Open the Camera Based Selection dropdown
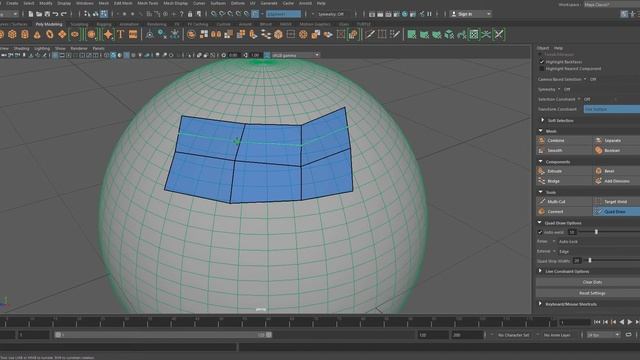 click(585, 79)
